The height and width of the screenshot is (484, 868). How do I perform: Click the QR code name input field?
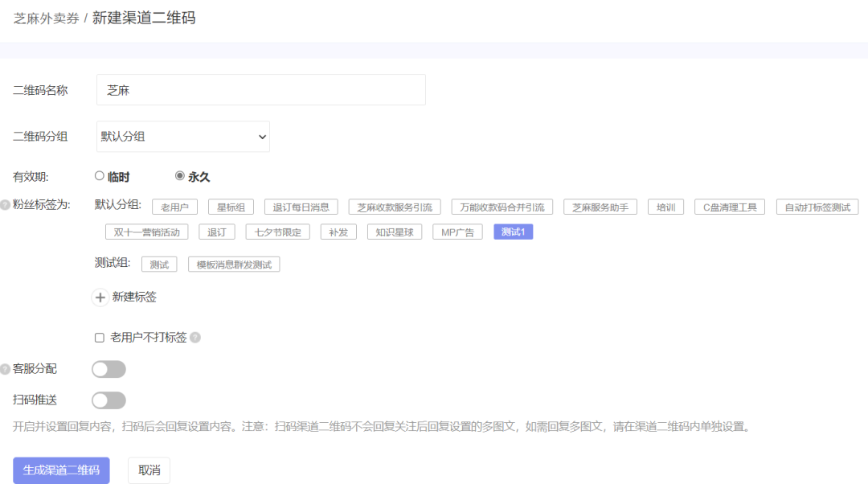coord(260,89)
